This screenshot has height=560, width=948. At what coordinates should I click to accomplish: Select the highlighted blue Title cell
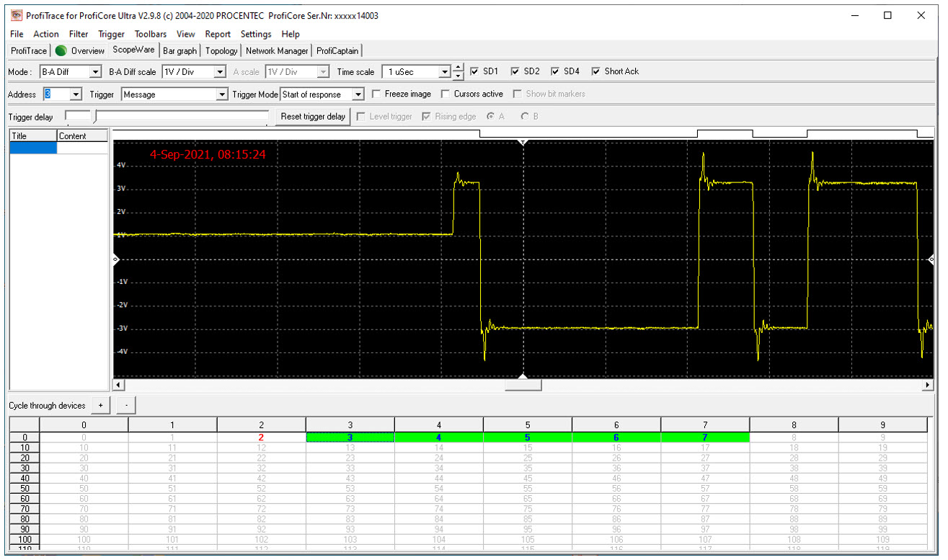point(33,148)
